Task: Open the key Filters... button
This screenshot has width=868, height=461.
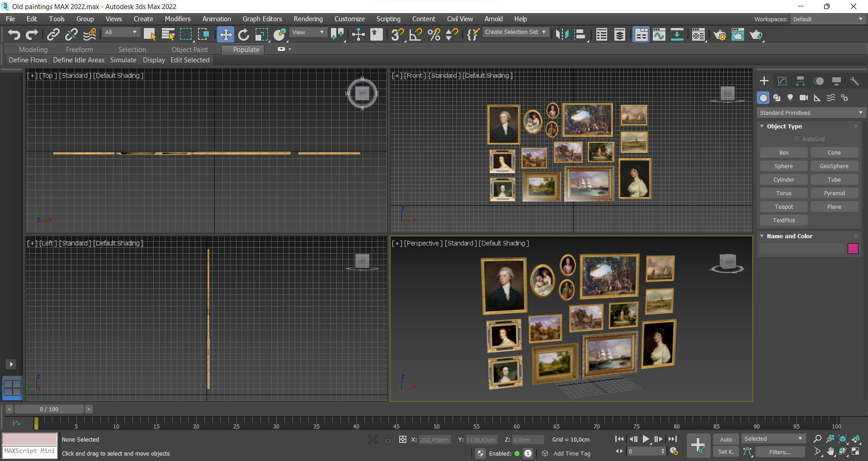Action: coord(780,452)
